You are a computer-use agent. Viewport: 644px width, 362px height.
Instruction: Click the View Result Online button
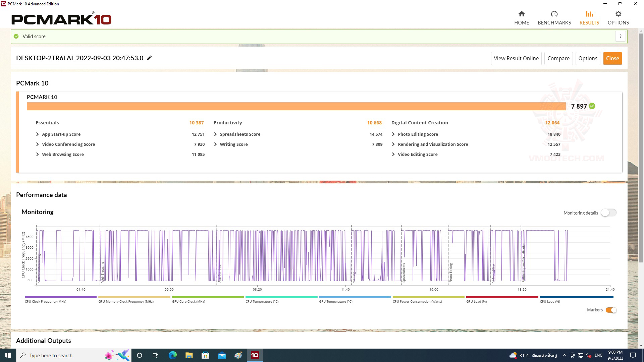click(x=516, y=58)
